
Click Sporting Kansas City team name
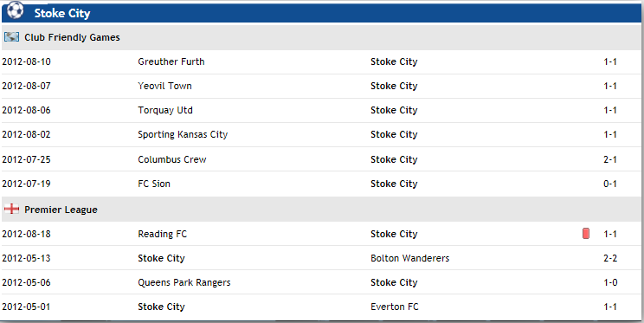183,134
